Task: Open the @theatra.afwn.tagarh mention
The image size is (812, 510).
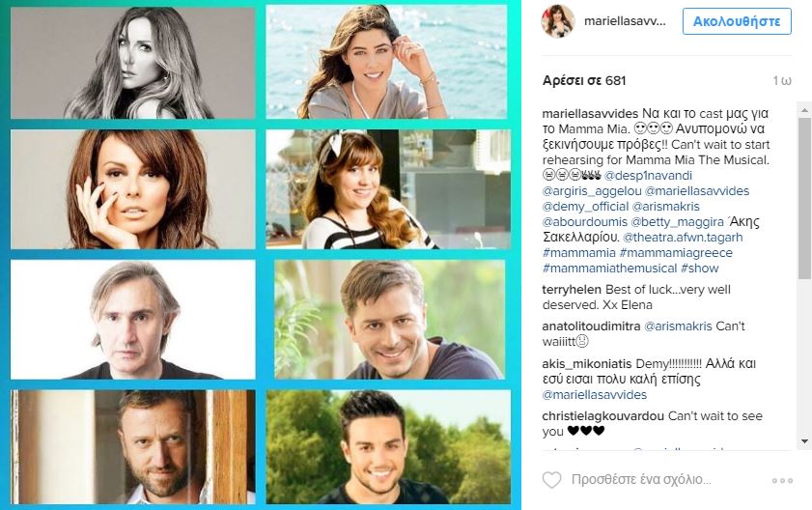Action: 683,238
